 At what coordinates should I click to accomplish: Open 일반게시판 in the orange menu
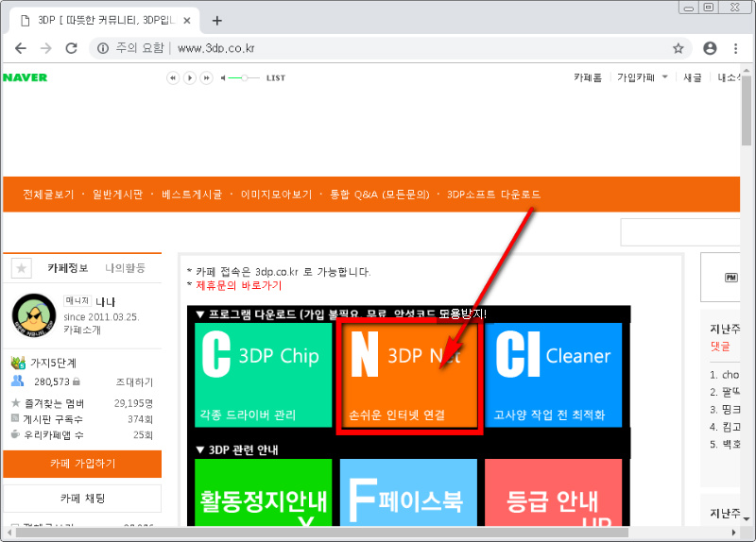[x=117, y=195]
